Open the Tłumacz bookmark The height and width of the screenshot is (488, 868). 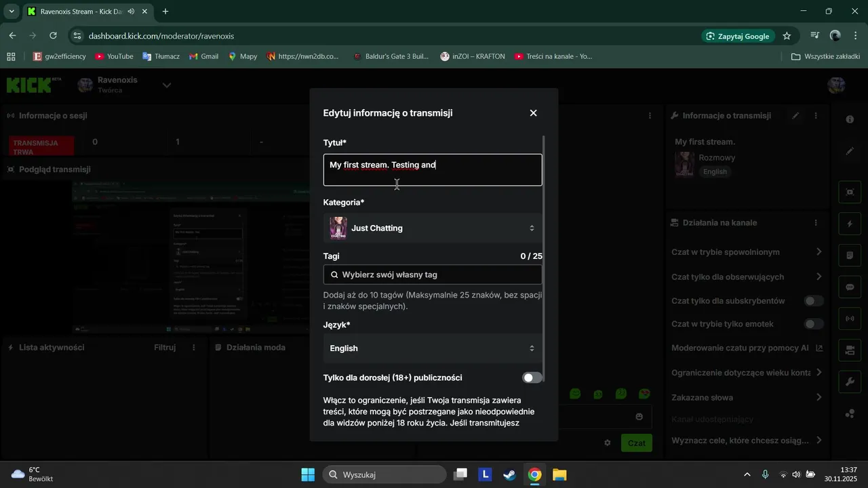tap(161, 56)
